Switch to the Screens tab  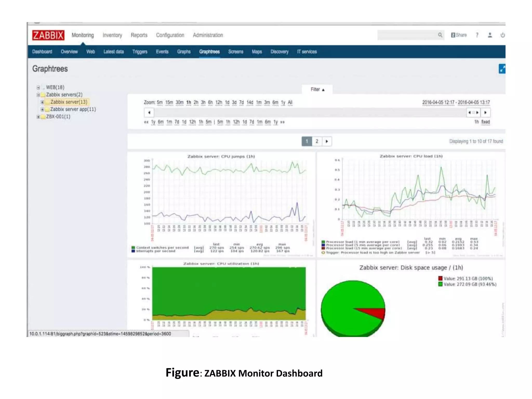[x=236, y=52]
